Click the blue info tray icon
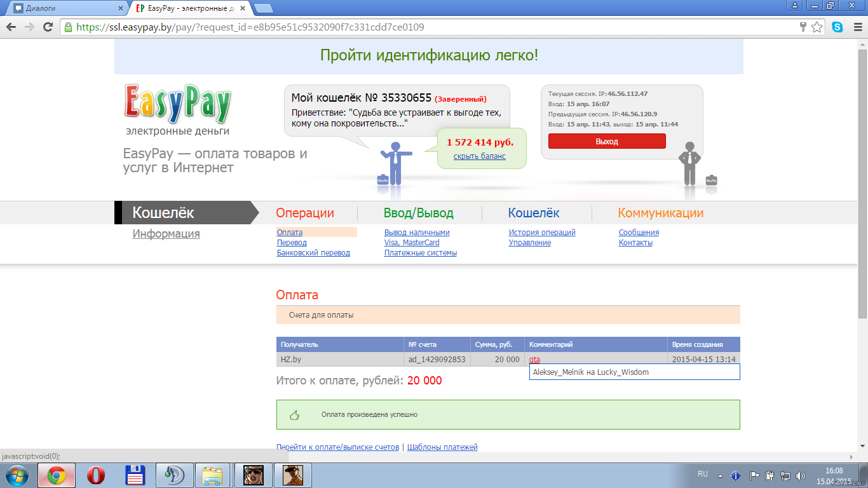The width and height of the screenshot is (868, 488). point(736,475)
